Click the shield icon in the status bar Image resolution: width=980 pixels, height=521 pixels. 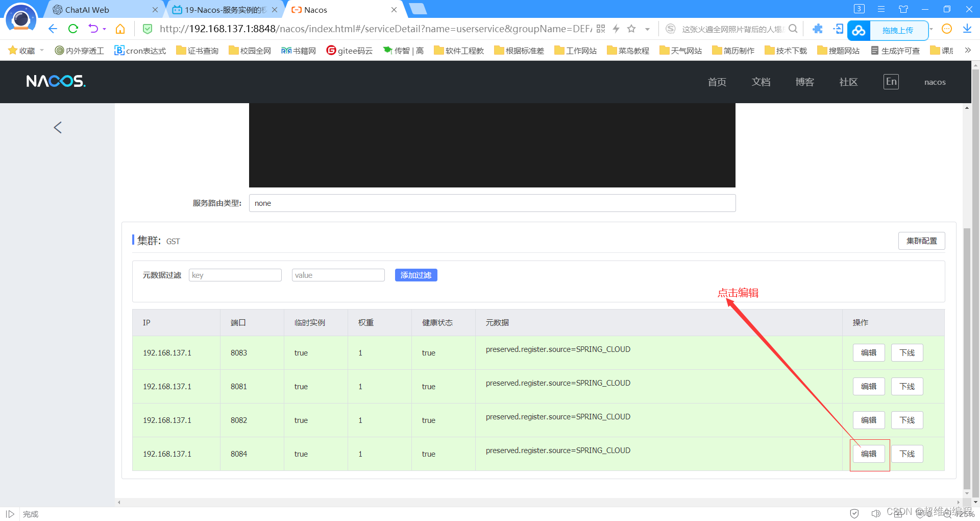click(x=854, y=513)
